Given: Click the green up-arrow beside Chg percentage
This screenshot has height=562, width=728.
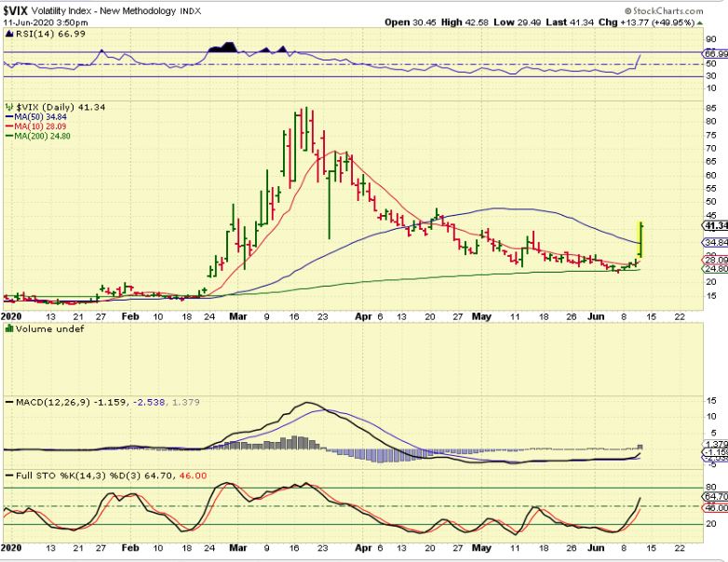Looking at the screenshot, I should [x=699, y=22].
